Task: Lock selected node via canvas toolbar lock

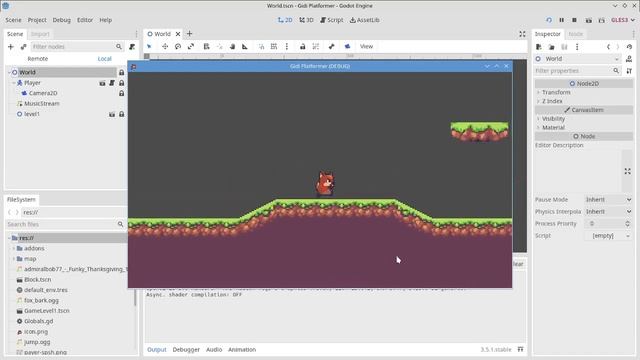Action: pos(302,47)
